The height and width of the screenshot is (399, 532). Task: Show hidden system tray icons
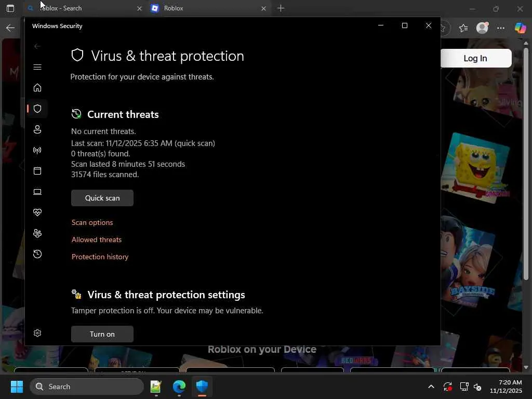(431, 387)
